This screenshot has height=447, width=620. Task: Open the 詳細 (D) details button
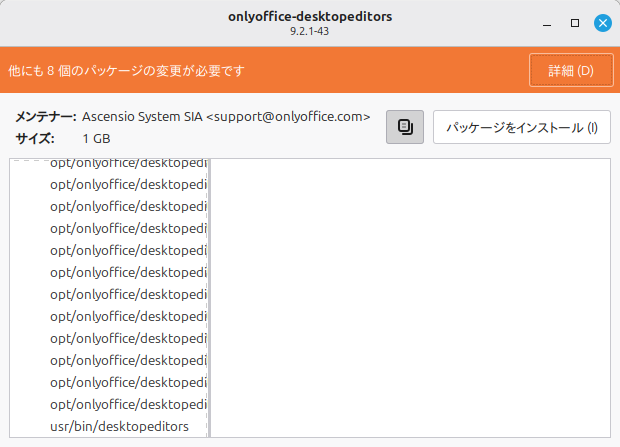click(571, 71)
